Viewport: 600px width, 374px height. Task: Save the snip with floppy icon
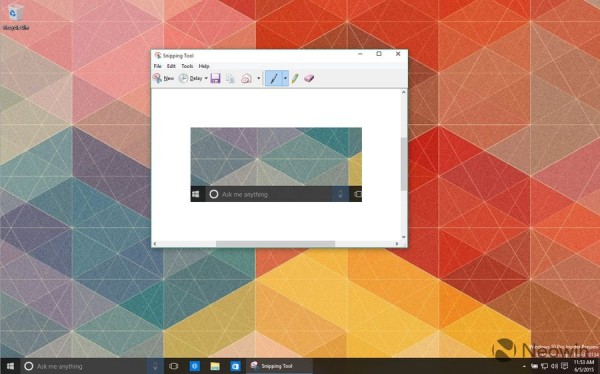pos(215,78)
